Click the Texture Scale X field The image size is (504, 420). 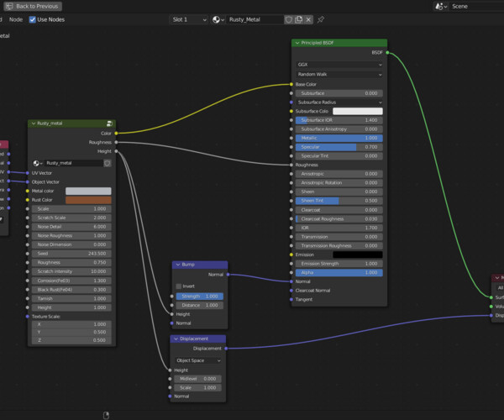(x=71, y=324)
